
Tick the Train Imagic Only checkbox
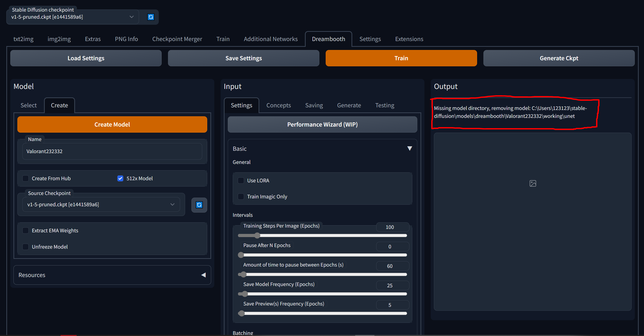click(x=241, y=197)
